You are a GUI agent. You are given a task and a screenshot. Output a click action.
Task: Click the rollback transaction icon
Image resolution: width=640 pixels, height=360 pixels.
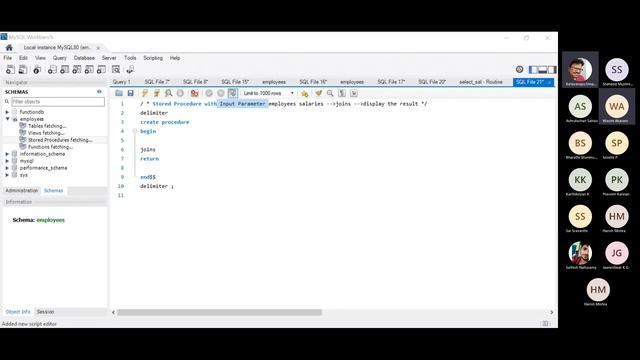(221, 93)
